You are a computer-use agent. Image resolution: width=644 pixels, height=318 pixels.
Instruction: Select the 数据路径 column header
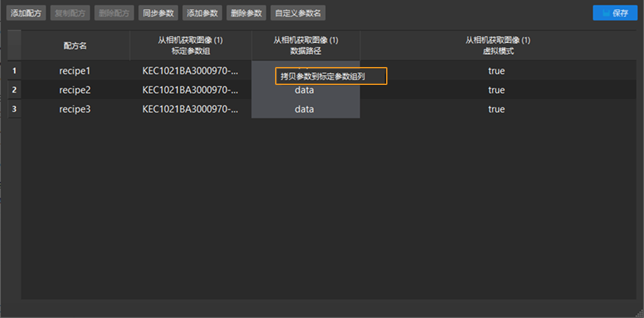pyautogui.click(x=306, y=45)
